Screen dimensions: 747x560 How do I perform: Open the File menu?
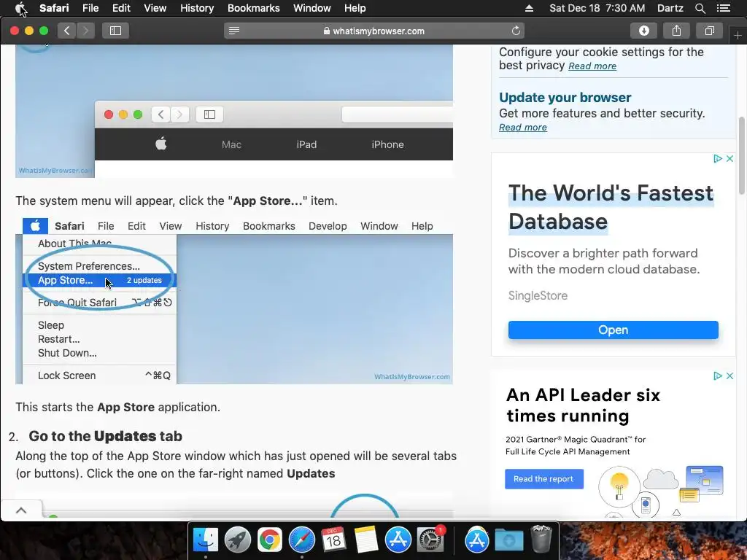pos(90,8)
